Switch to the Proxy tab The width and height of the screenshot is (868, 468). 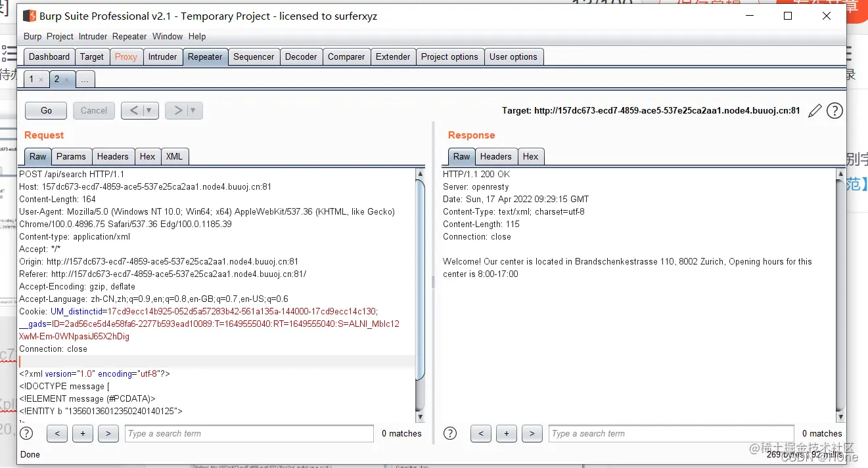126,56
